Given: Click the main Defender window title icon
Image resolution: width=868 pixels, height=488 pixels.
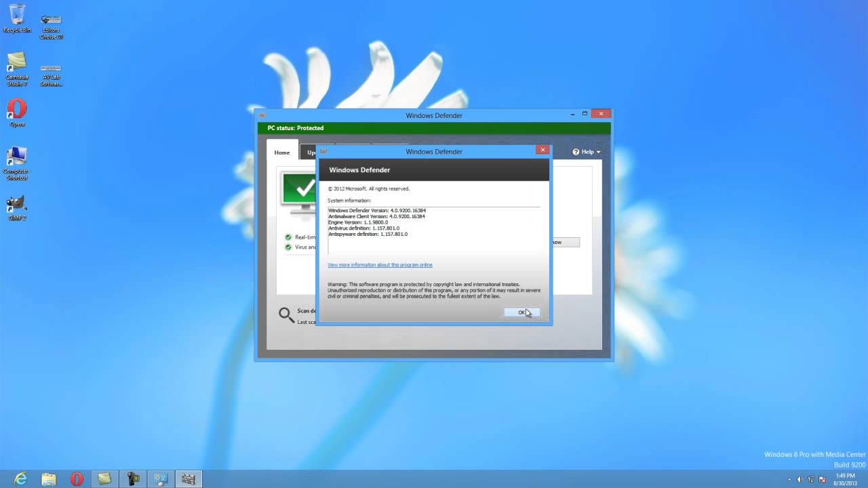Looking at the screenshot, I should click(x=262, y=115).
